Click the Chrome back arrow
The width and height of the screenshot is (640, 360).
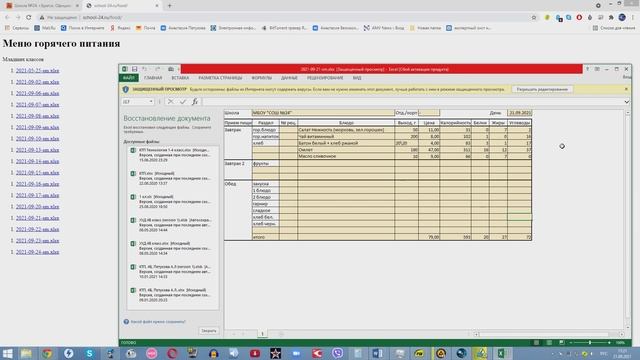[x=7, y=17]
